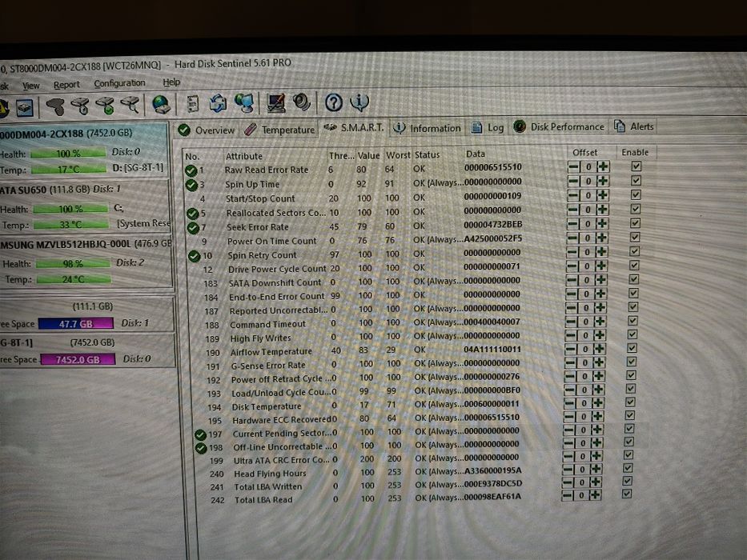The height and width of the screenshot is (560, 747).
Task: Click green check icon of Spin Retry Count
Action: pyautogui.click(x=194, y=256)
